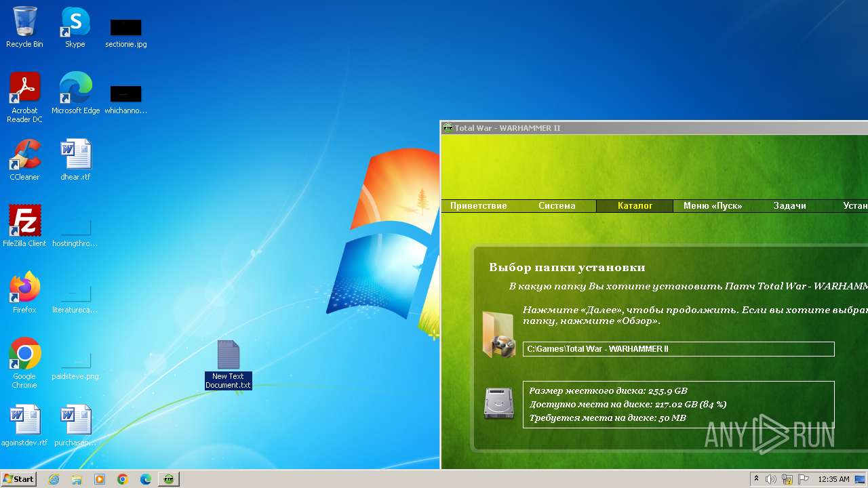Click 'Размер жесткого диска: 255.9 GB' text

pos(608,391)
